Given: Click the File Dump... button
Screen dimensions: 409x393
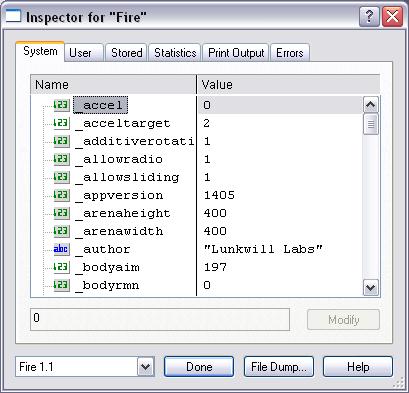Looking at the screenshot, I should [279, 367].
